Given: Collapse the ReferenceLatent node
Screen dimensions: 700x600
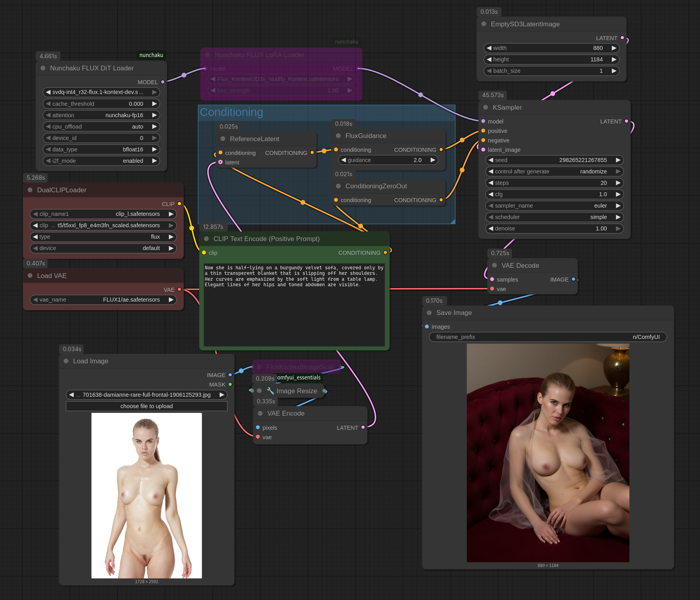Looking at the screenshot, I should click(223, 139).
